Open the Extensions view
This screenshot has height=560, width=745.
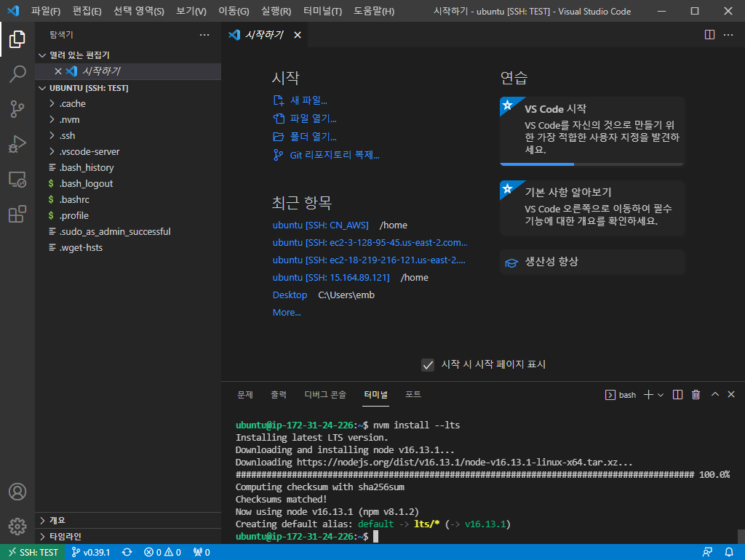click(x=17, y=215)
